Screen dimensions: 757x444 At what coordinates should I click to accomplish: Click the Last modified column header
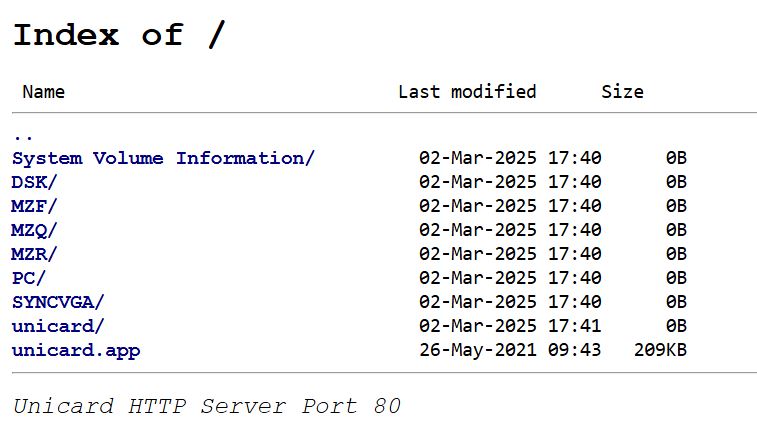point(467,92)
